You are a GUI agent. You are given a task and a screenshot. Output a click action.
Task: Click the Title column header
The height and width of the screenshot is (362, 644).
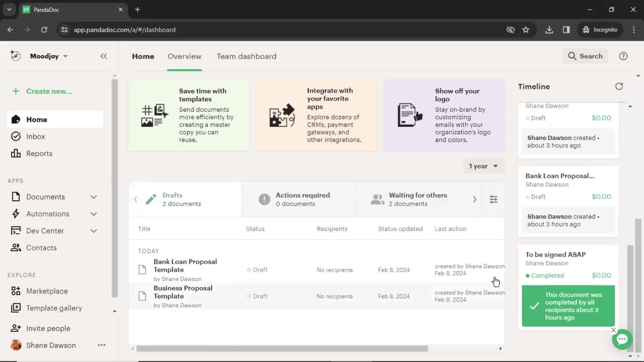click(x=144, y=229)
